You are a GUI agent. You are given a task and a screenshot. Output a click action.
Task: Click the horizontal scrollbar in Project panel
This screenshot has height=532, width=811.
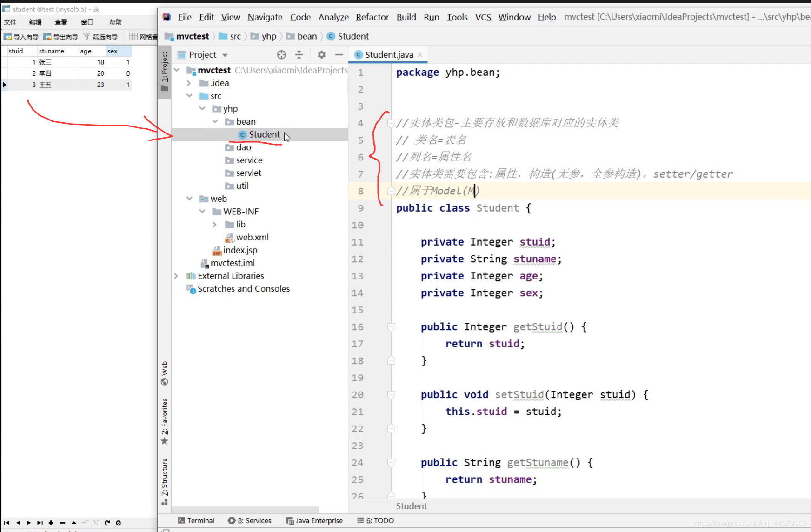[245, 510]
